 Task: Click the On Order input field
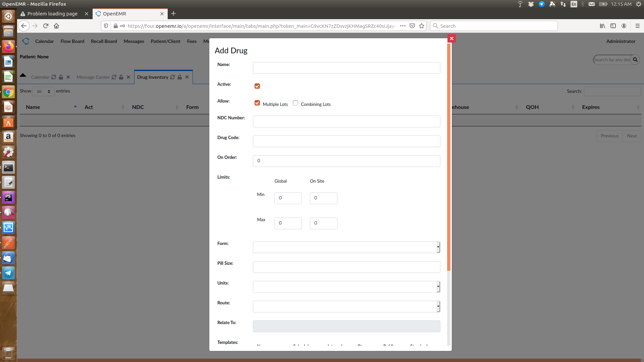(x=346, y=161)
